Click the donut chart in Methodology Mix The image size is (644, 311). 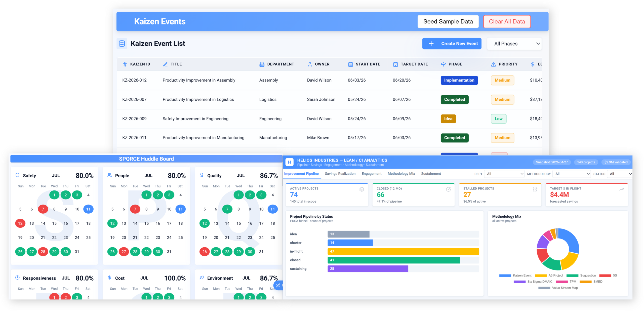pyautogui.click(x=558, y=249)
